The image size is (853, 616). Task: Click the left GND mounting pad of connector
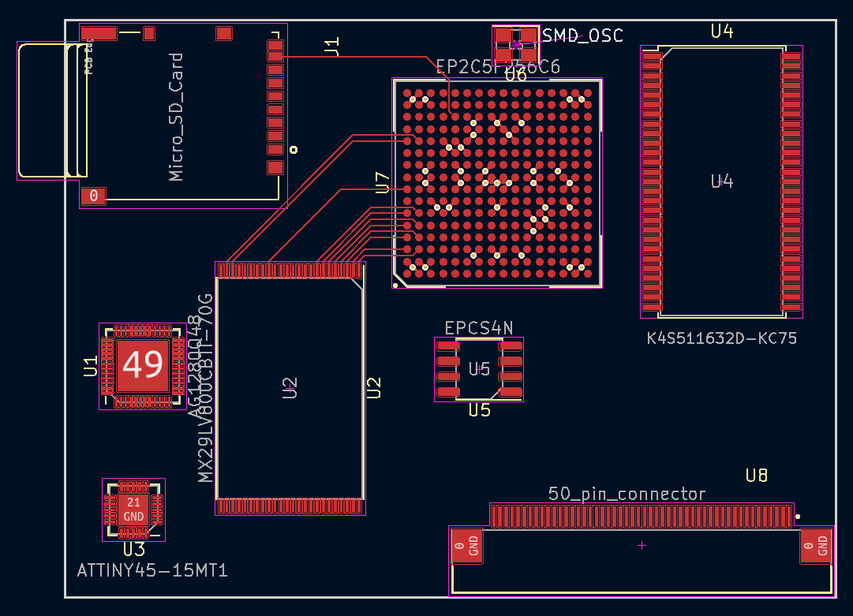(467, 545)
